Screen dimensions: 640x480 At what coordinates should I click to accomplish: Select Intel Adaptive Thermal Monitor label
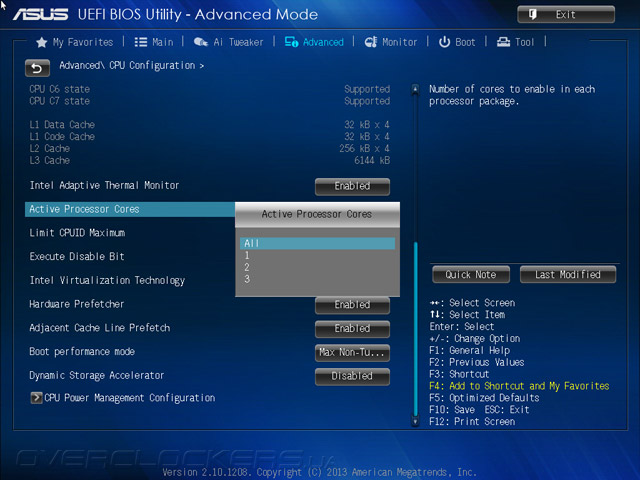click(104, 185)
